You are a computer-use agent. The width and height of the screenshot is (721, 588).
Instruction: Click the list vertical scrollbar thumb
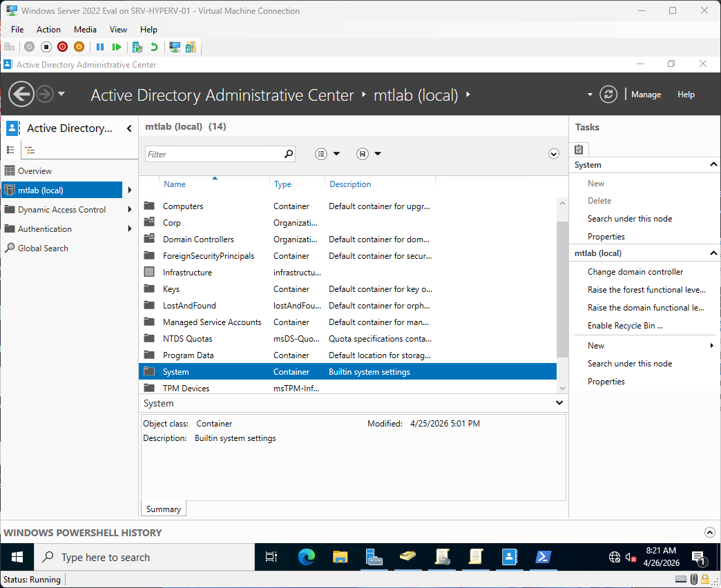pyautogui.click(x=562, y=289)
